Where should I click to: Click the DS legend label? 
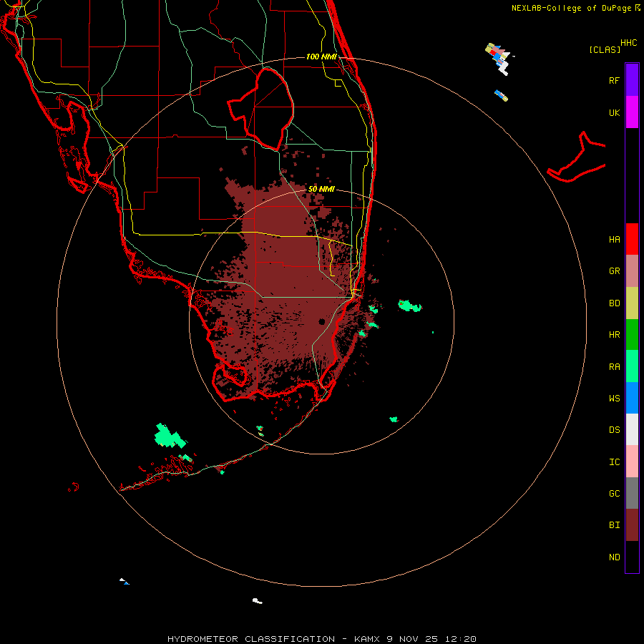pos(614,430)
